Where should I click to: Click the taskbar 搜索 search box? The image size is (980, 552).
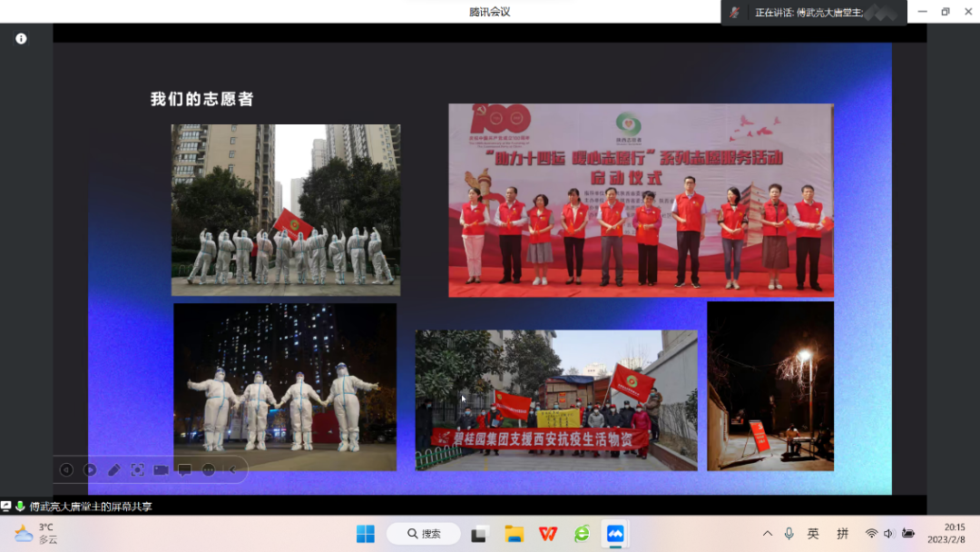pyautogui.click(x=424, y=534)
